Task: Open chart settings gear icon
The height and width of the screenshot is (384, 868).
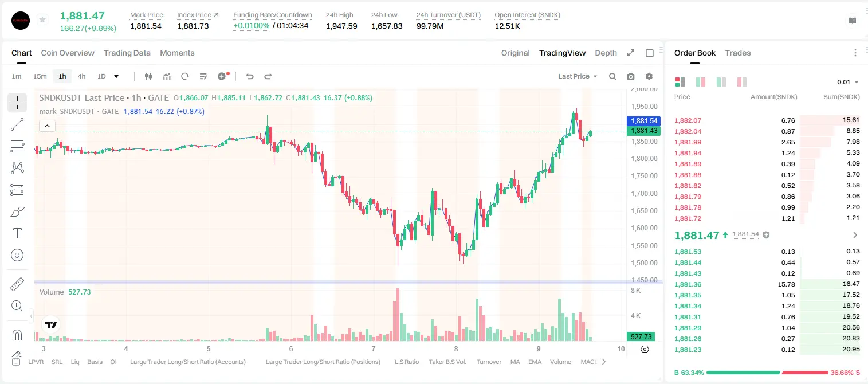Action: pos(649,76)
